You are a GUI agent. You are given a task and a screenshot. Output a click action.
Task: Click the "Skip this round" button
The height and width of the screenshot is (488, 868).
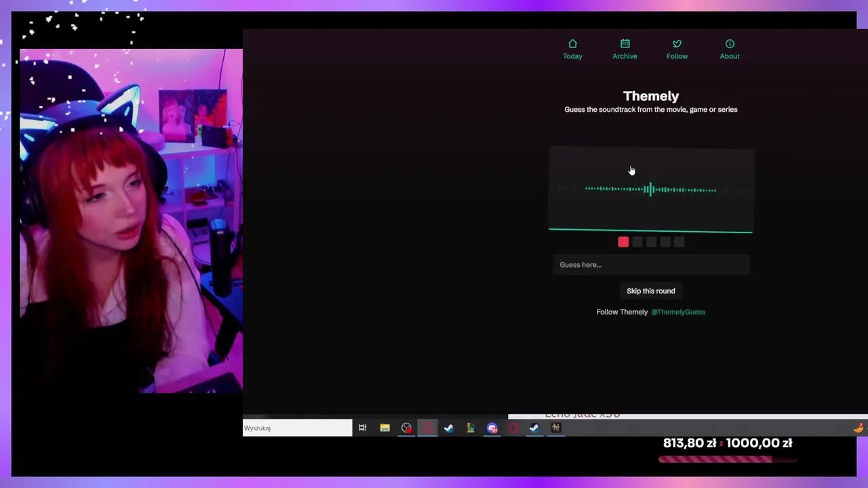pos(651,291)
